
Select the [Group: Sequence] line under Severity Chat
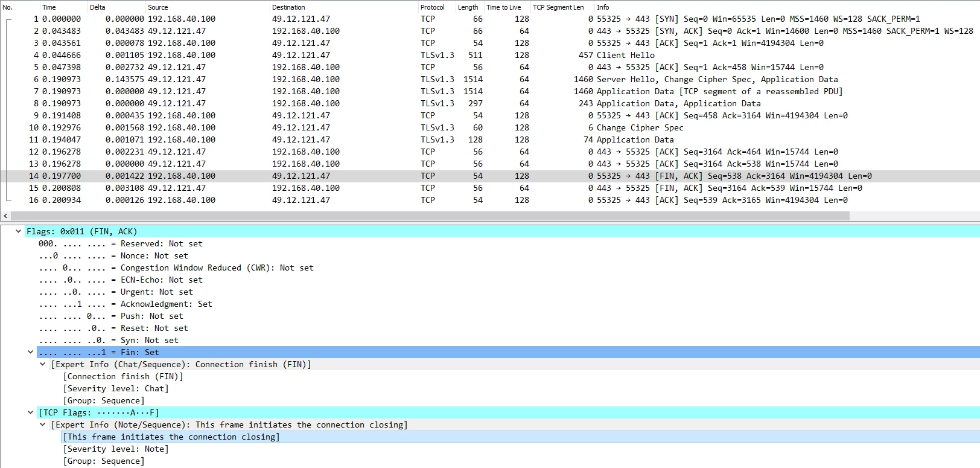tap(104, 400)
